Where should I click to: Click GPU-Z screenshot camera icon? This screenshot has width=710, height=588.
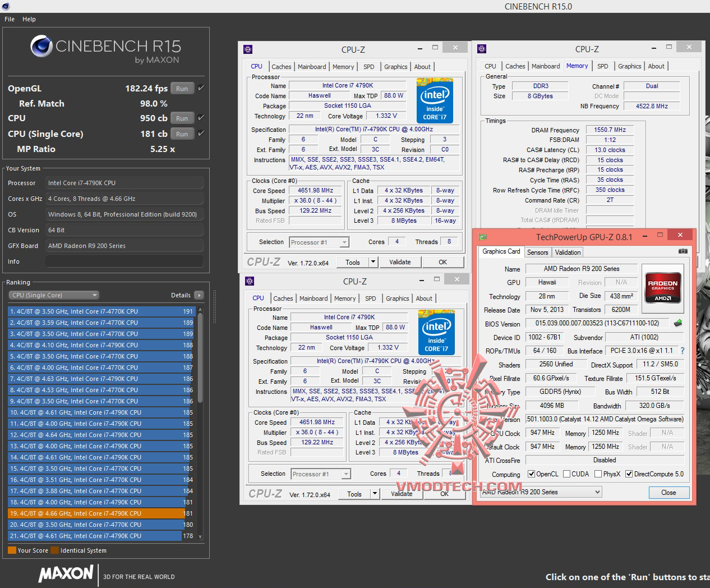[683, 251]
